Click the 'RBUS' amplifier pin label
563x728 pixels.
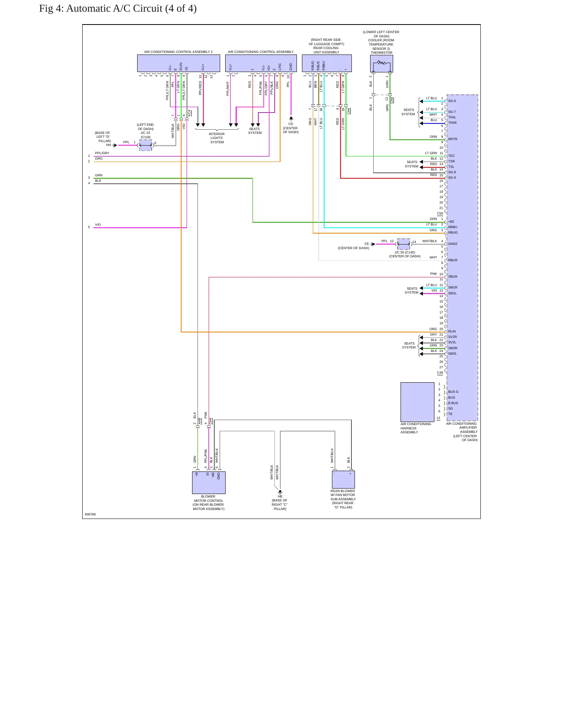(x=453, y=260)
